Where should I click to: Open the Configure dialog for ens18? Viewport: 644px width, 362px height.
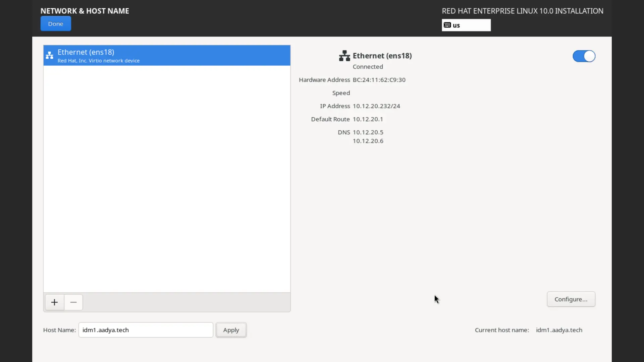pyautogui.click(x=571, y=299)
